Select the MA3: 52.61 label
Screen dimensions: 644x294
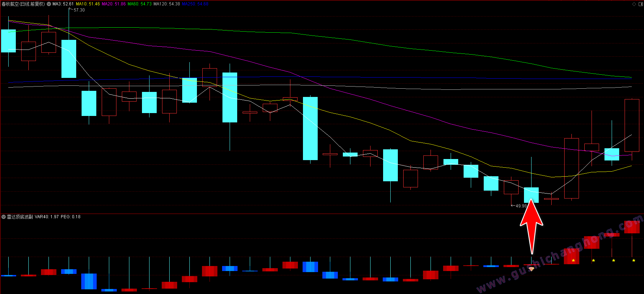click(x=63, y=4)
